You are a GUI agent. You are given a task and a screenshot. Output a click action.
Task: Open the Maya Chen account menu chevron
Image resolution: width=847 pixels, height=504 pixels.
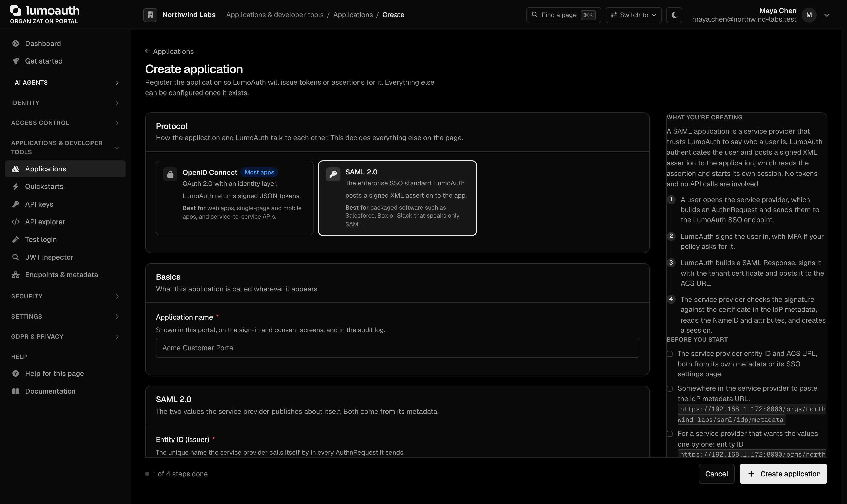[x=827, y=15]
